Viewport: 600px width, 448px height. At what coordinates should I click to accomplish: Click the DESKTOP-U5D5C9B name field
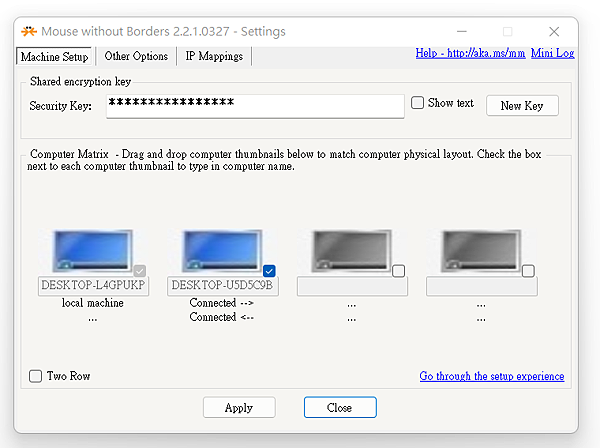(223, 285)
